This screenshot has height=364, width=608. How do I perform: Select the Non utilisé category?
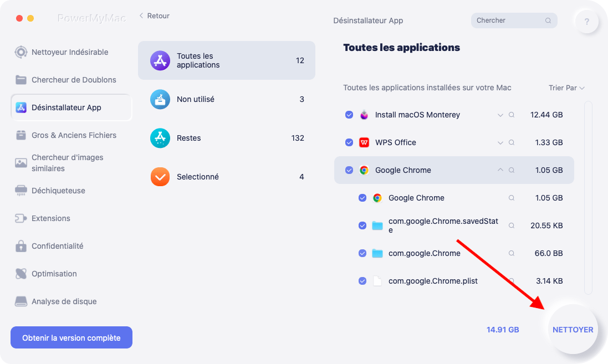[227, 99]
